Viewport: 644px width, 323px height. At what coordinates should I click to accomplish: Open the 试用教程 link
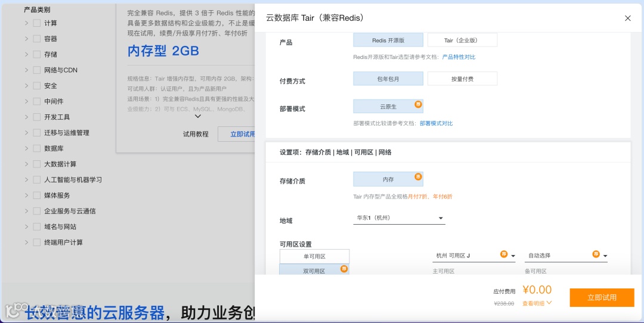point(196,134)
